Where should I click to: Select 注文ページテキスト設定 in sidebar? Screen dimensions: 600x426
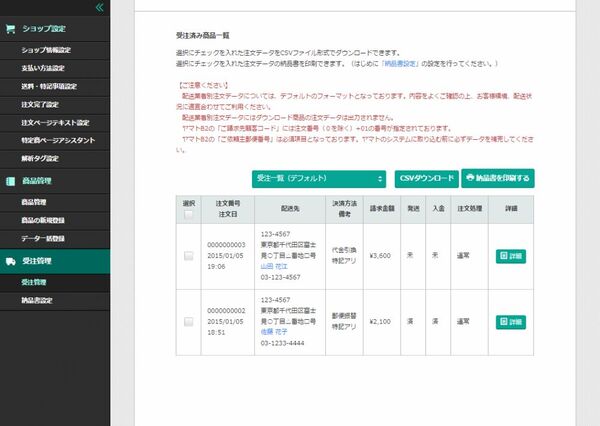point(55,123)
